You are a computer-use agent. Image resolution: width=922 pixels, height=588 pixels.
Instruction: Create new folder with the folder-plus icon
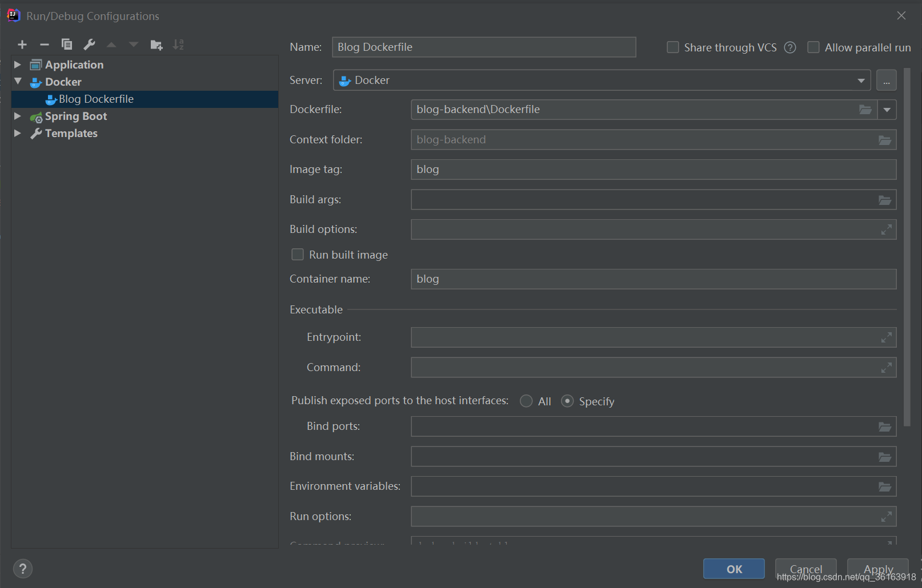(156, 45)
